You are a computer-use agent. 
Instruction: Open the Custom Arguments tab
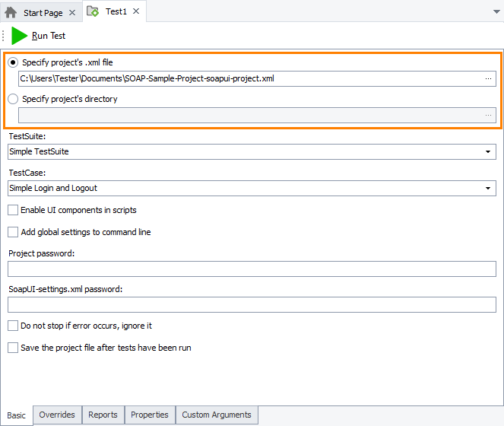pos(217,415)
